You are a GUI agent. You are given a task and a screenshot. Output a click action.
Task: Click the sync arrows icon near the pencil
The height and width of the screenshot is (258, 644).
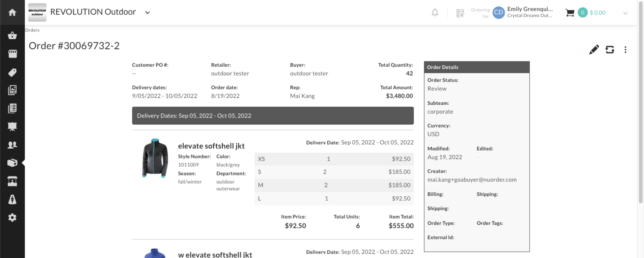(x=610, y=49)
